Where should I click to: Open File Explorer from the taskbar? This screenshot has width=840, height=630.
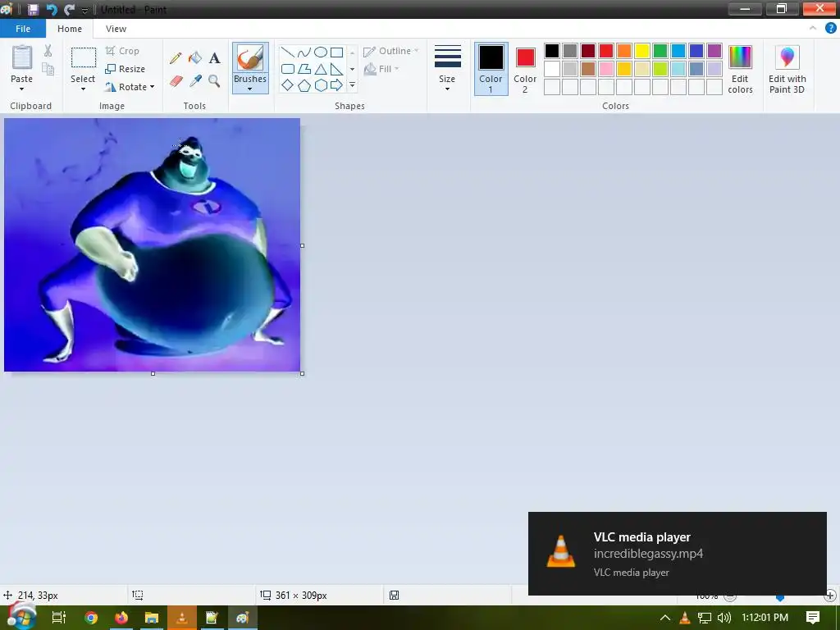[152, 618]
